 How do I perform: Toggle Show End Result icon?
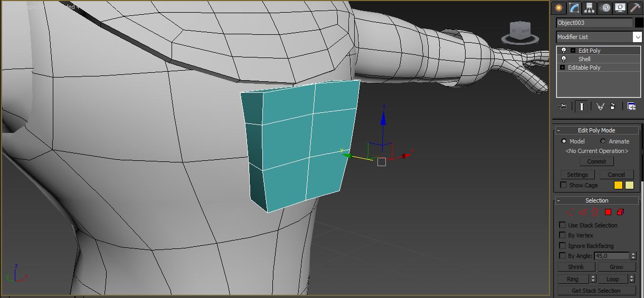pyautogui.click(x=581, y=107)
